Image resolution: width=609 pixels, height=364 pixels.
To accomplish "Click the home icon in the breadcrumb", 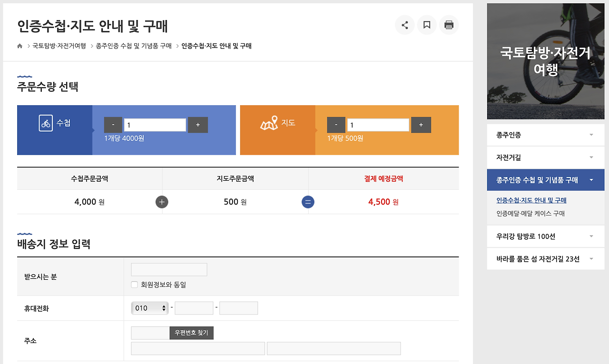I will (x=20, y=46).
